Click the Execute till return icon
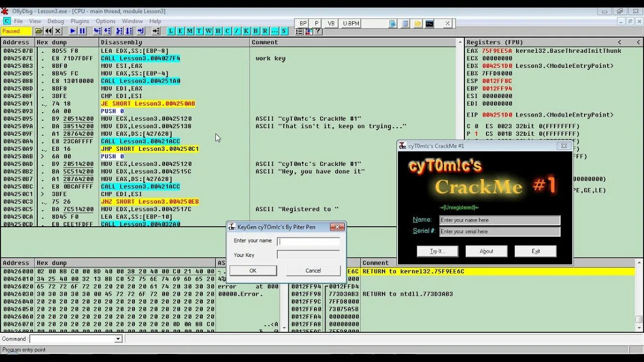This screenshot has width=644, height=362. 141,31
